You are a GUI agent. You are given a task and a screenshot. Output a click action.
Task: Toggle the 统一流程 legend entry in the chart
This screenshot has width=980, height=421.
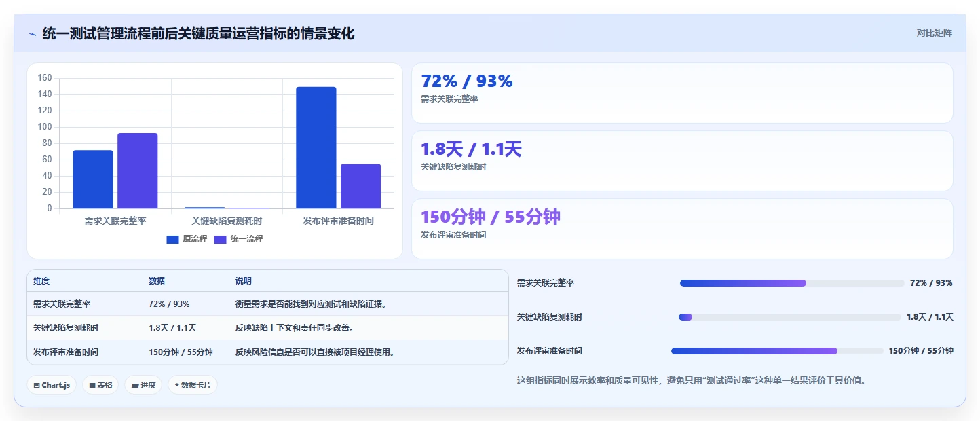238,239
